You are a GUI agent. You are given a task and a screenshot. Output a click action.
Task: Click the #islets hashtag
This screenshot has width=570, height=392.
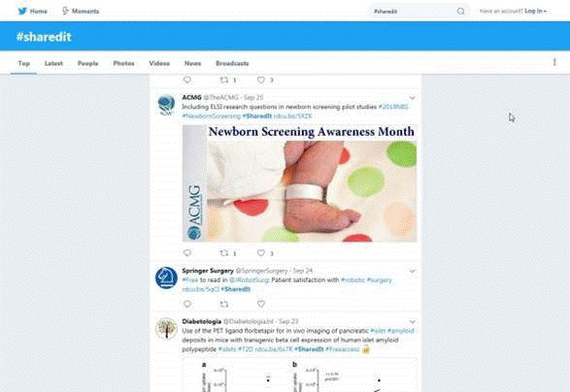click(x=227, y=349)
